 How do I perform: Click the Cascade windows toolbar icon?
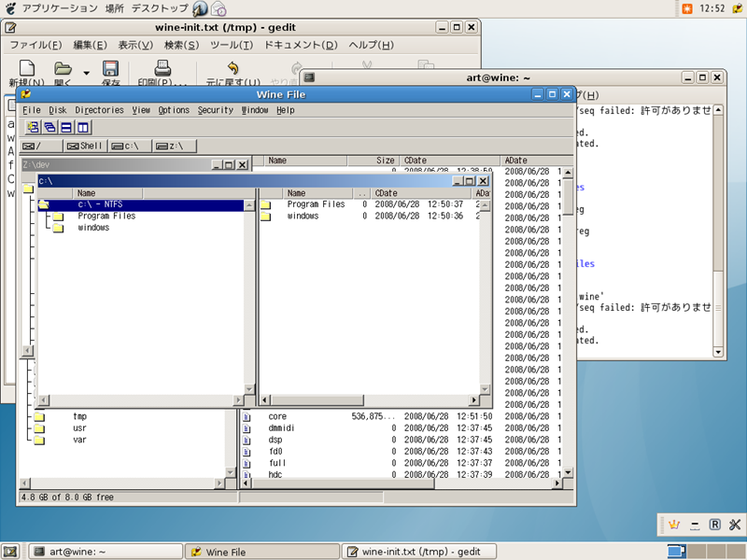pos(49,127)
